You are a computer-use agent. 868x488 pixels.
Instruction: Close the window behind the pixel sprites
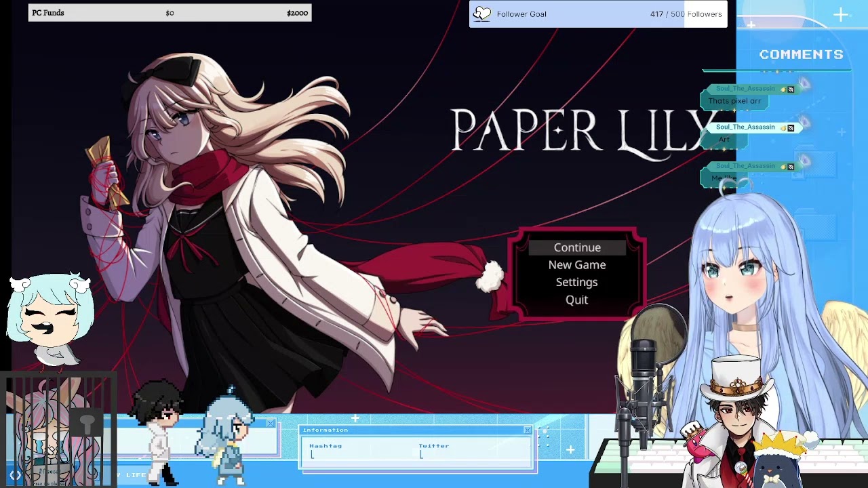(270, 424)
